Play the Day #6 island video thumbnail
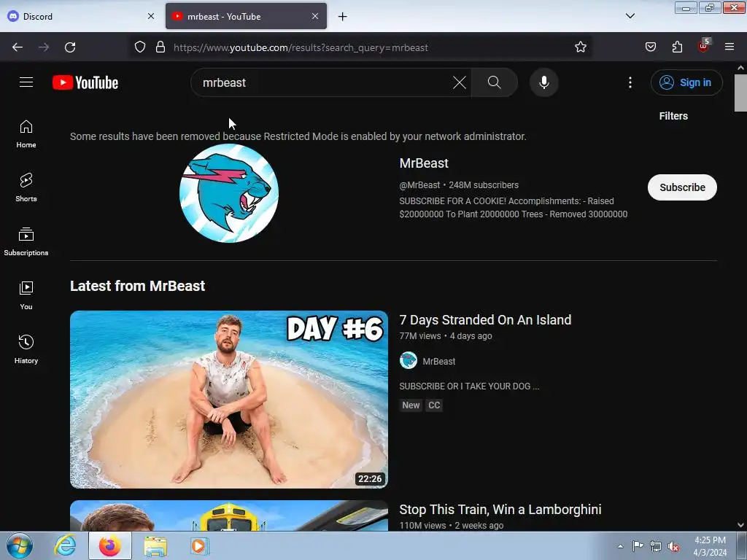Image resolution: width=747 pixels, height=560 pixels. coord(229,400)
